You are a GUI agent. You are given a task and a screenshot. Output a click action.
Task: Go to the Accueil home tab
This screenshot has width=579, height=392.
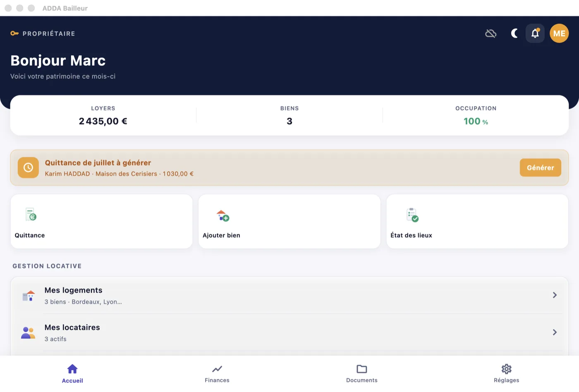72,374
